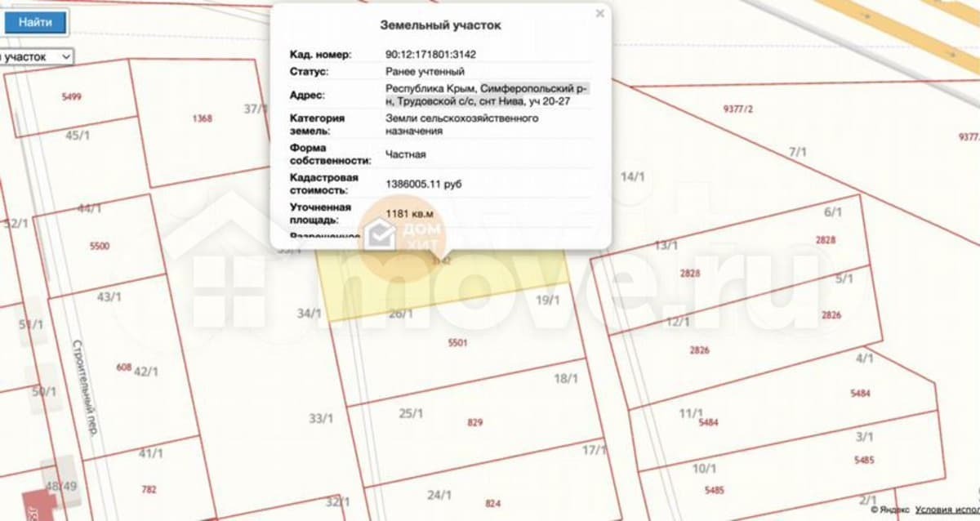Select cadastral number 90:12:171801:3142 in popup

(x=430, y=55)
